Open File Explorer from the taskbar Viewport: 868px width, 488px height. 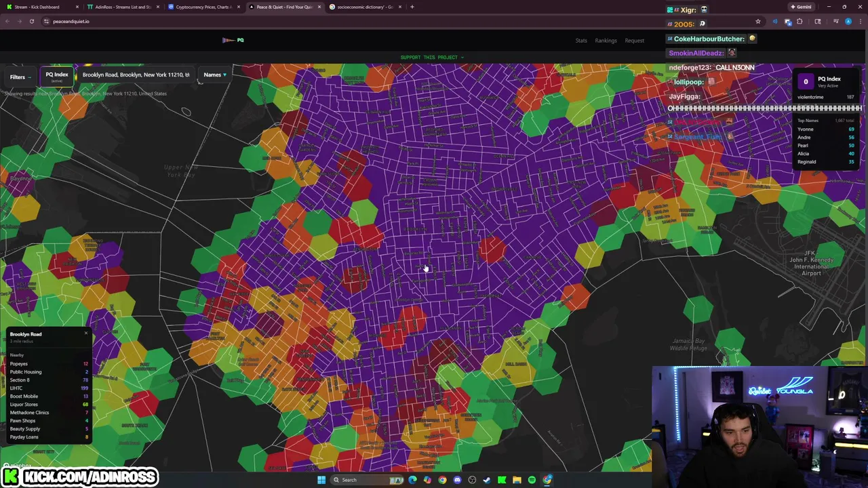(517, 480)
